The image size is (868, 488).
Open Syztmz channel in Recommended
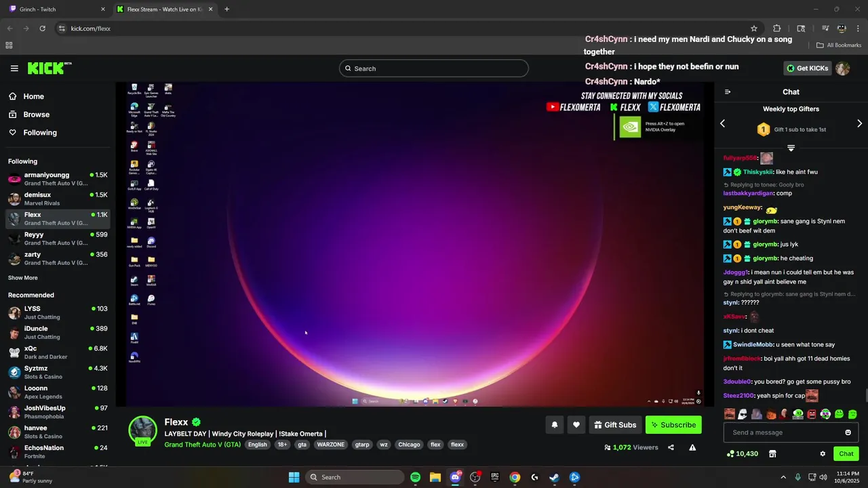point(58,372)
